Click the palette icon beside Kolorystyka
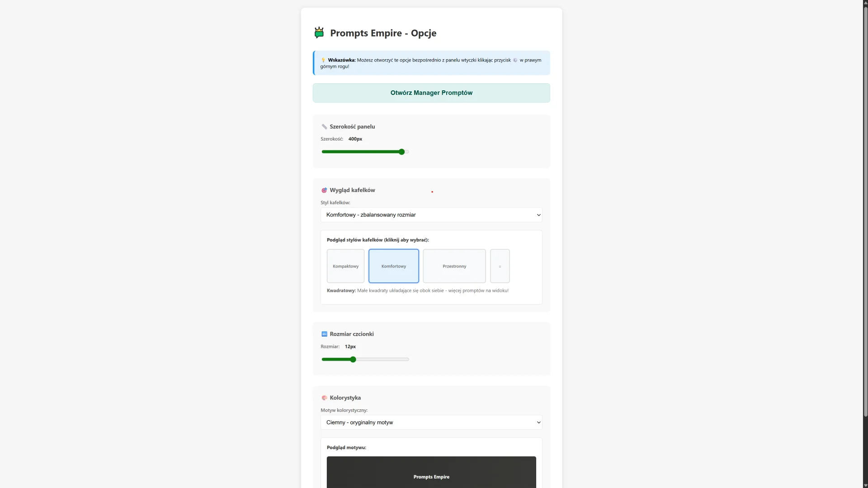 tap(324, 398)
